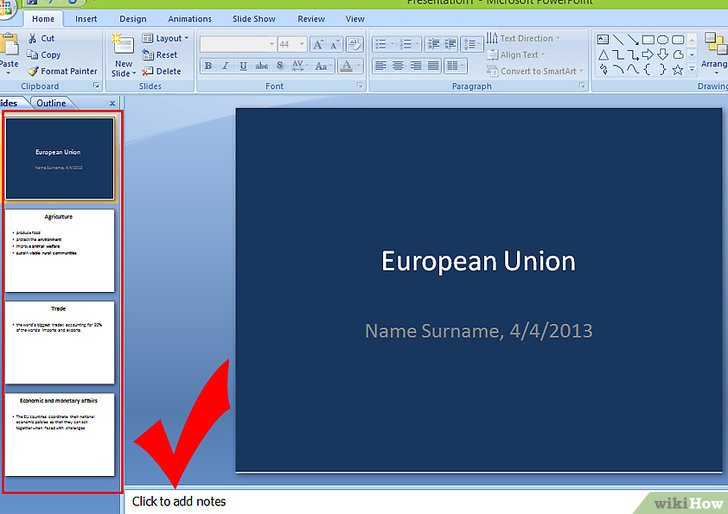Select the Text Box shape
The height and width of the screenshot is (514, 728).
coord(603,39)
